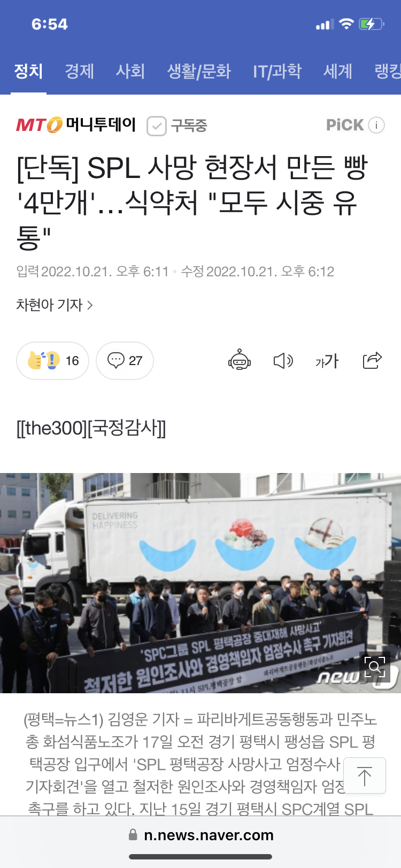
Task: Tap the scroll-to-top arrow button
Action: (x=365, y=776)
